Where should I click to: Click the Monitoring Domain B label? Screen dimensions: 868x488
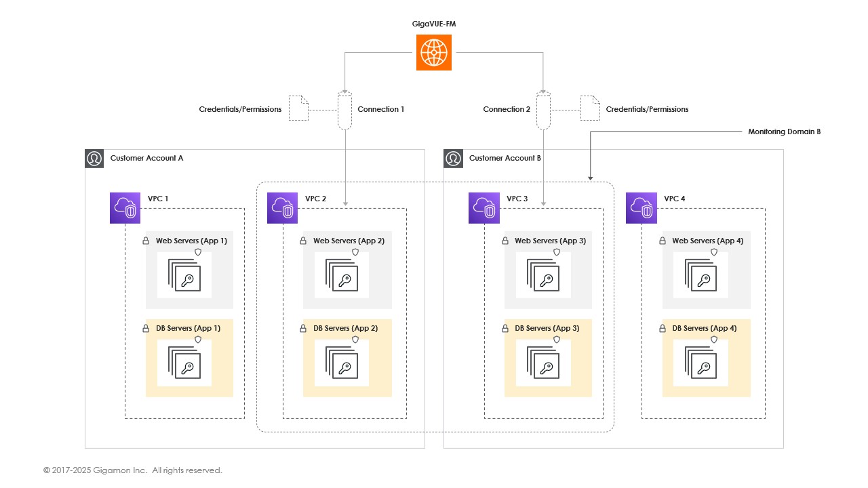(x=784, y=132)
